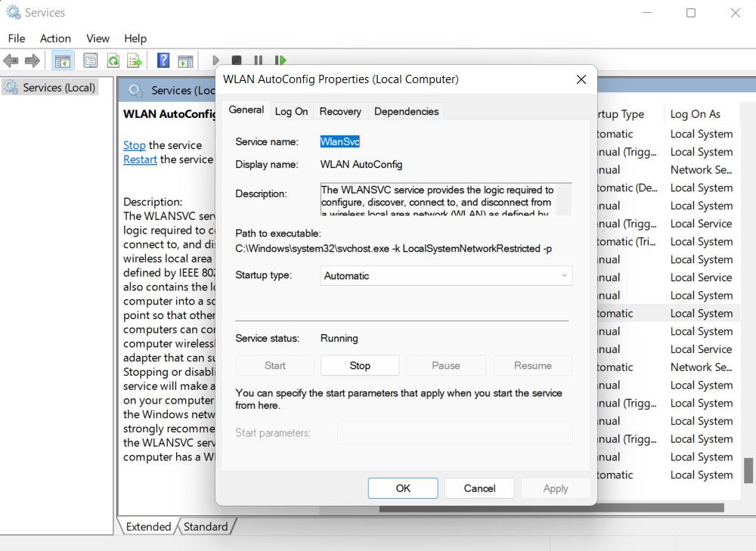Viewport: 756px width, 551px height.
Task: Click the Start parameters input field
Action: click(x=454, y=433)
